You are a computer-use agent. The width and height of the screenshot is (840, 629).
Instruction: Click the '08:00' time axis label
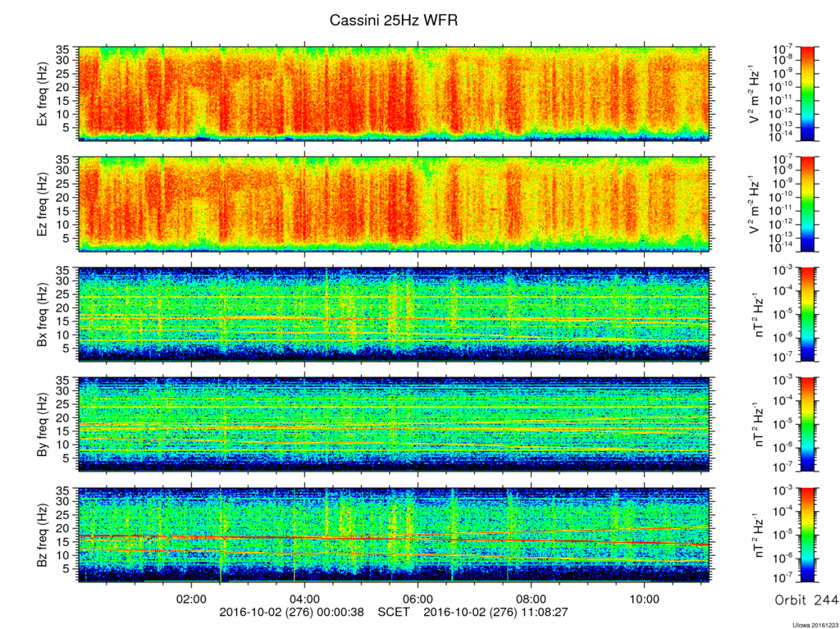531,599
